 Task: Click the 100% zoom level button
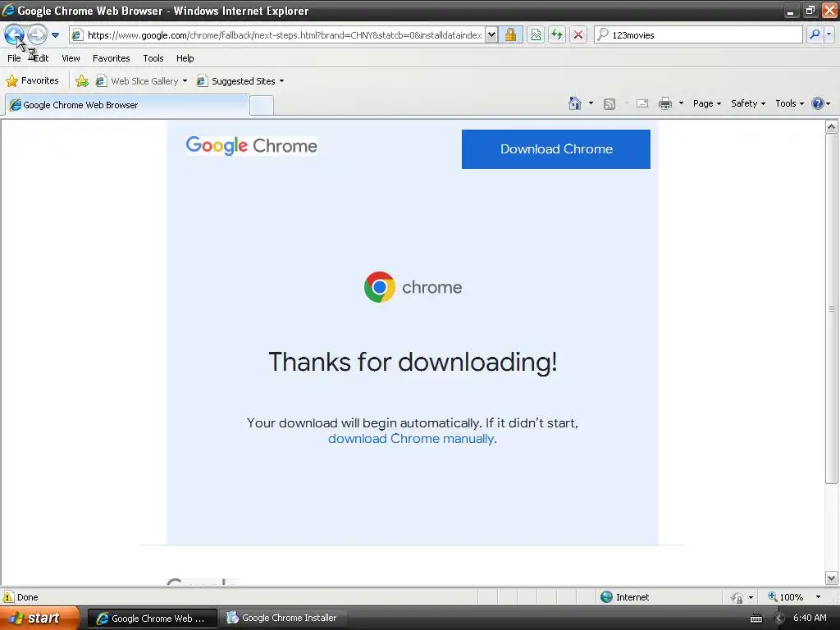point(785,597)
